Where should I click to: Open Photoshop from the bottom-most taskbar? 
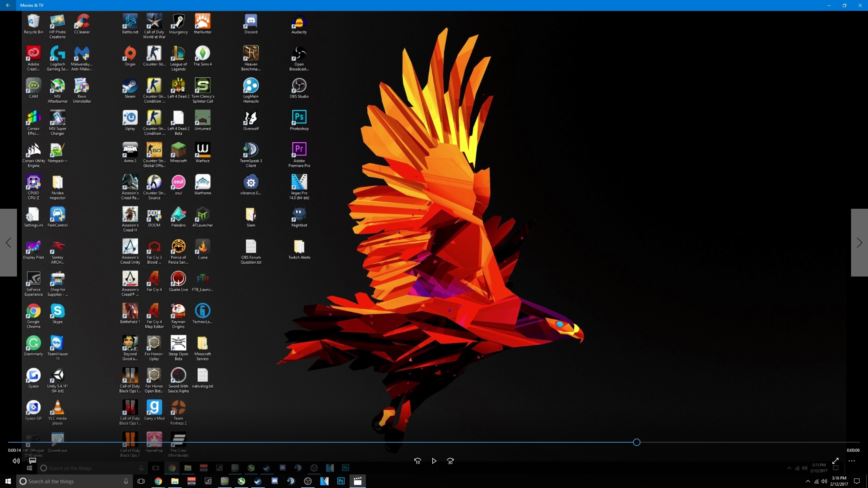[341, 481]
